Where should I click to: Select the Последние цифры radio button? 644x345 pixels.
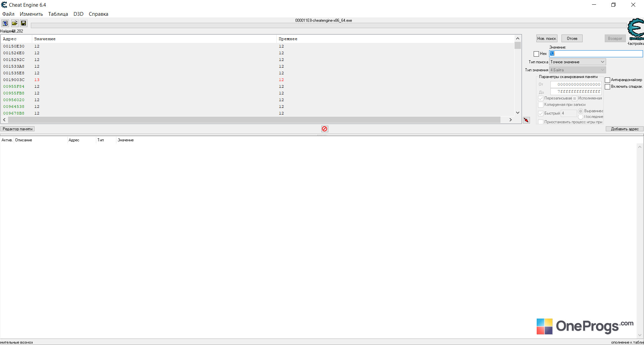coord(581,117)
